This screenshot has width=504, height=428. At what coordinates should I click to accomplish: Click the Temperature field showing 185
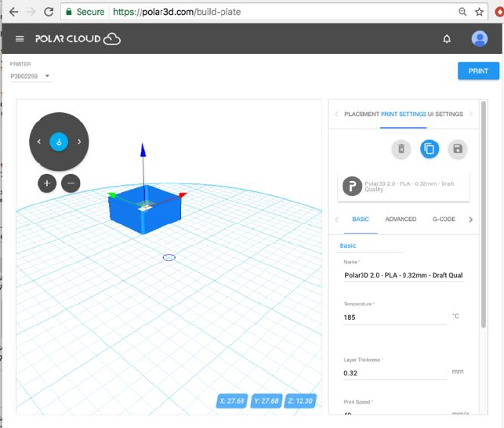tap(395, 317)
